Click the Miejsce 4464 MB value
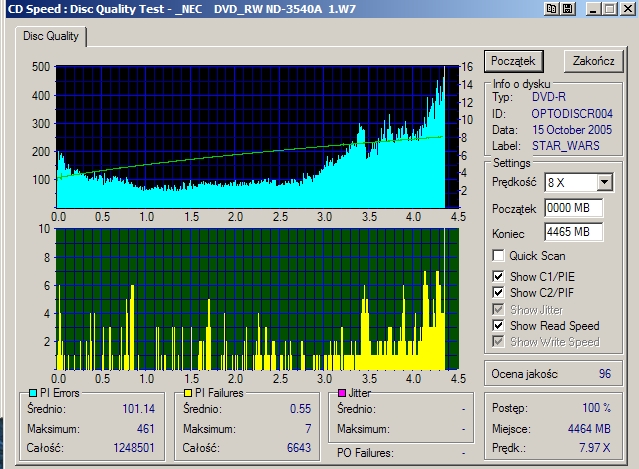This screenshot has width=639, height=469. click(589, 429)
